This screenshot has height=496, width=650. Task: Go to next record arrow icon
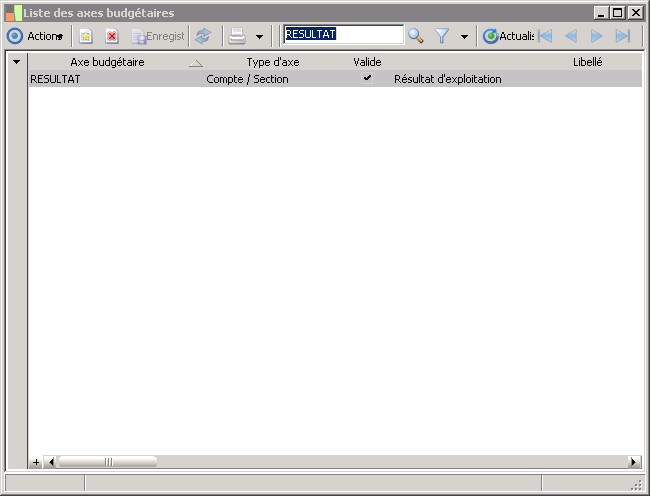tap(597, 36)
